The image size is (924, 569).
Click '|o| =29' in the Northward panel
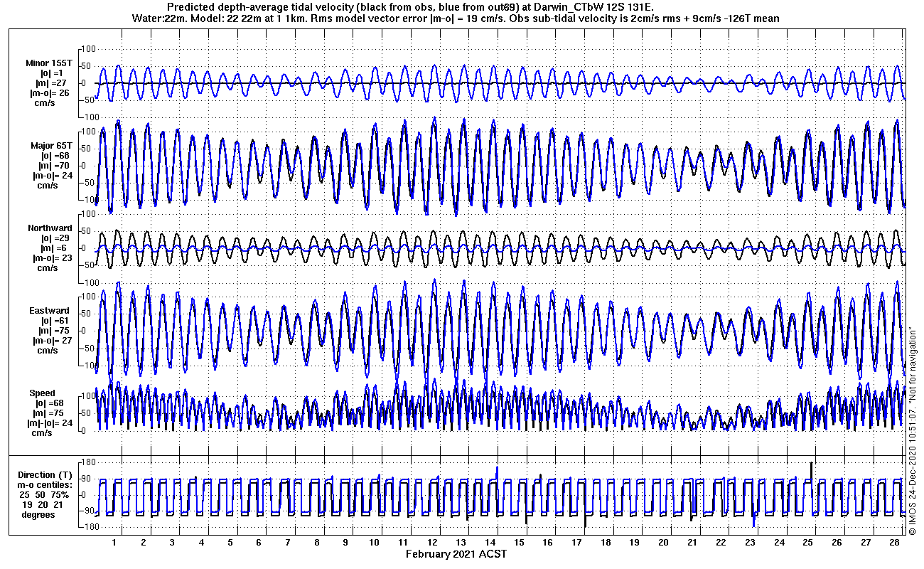coord(54,238)
